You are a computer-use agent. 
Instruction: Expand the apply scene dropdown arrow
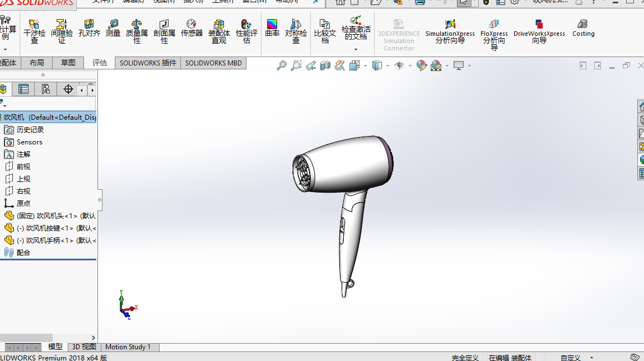pos(447,65)
